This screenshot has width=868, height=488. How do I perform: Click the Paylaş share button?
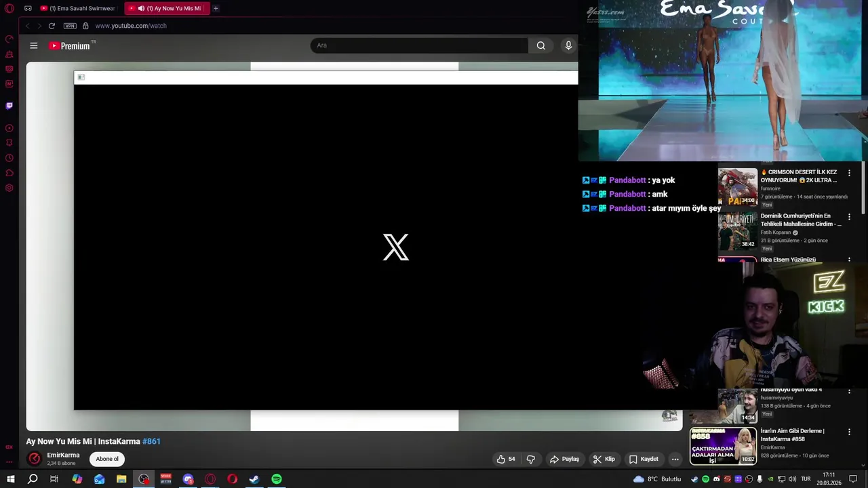(x=564, y=459)
